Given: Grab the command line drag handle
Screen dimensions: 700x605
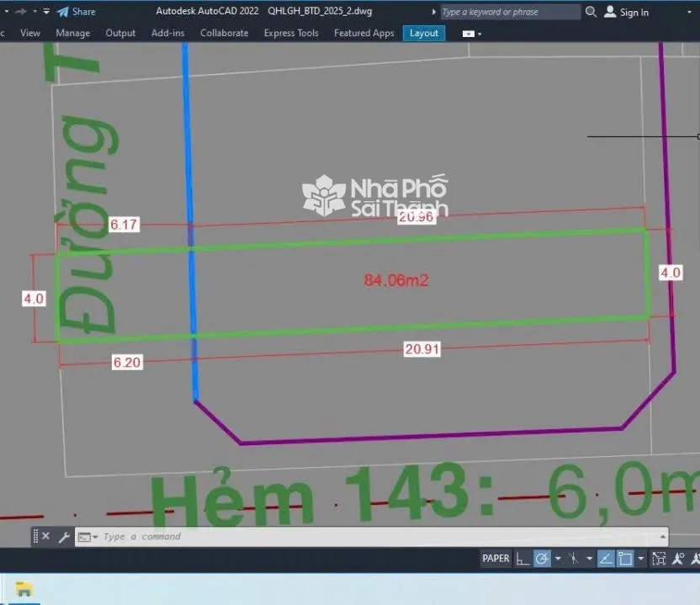Looking at the screenshot, I should 35,536.
